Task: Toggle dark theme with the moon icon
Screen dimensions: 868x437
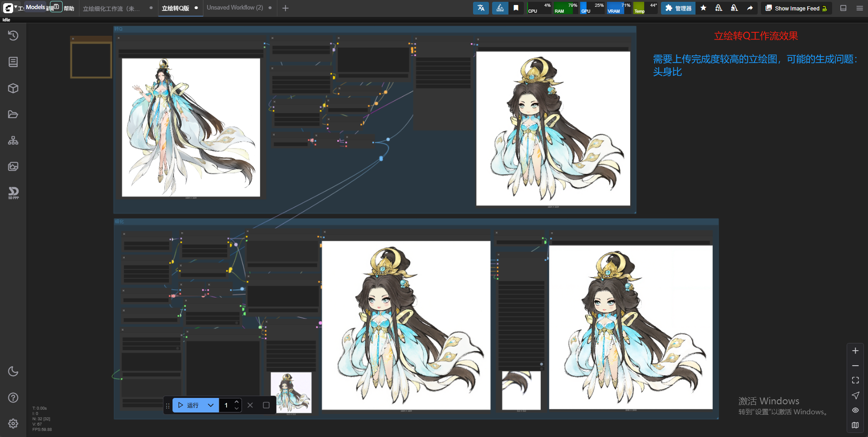Action: (x=13, y=371)
